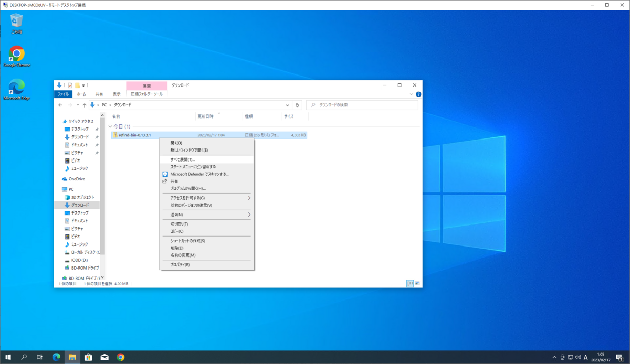The height and width of the screenshot is (364, 630).
Task: Collapse the 今日 (1) group
Action: (110, 127)
